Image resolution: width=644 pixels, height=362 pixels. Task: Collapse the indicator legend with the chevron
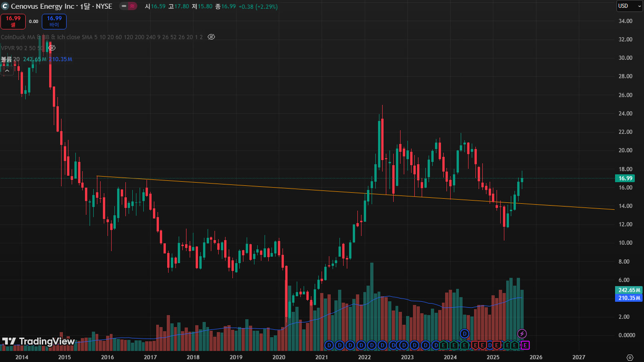[7, 71]
